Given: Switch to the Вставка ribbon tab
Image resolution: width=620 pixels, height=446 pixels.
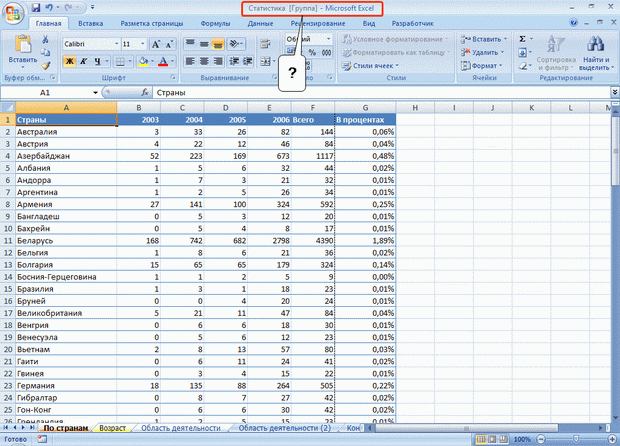Looking at the screenshot, I should [91, 23].
